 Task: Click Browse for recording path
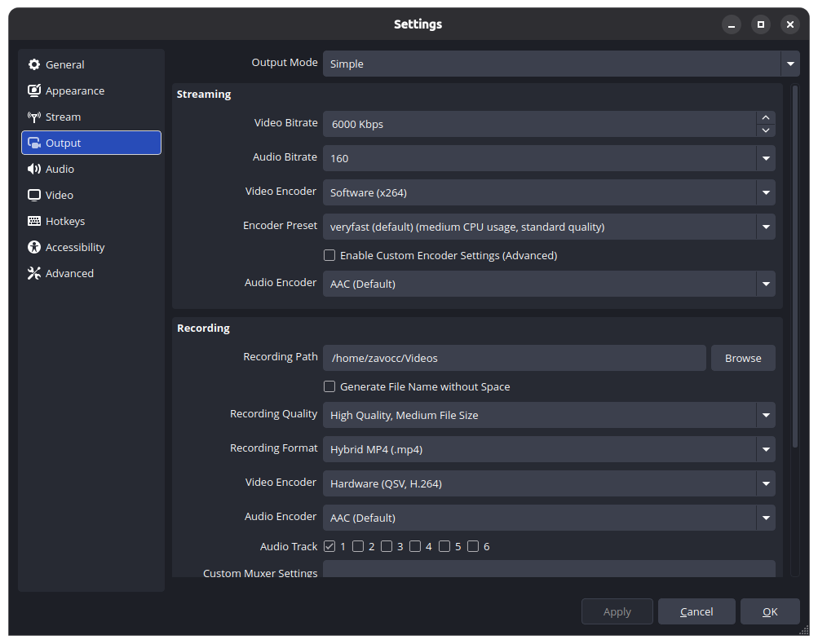pos(743,358)
